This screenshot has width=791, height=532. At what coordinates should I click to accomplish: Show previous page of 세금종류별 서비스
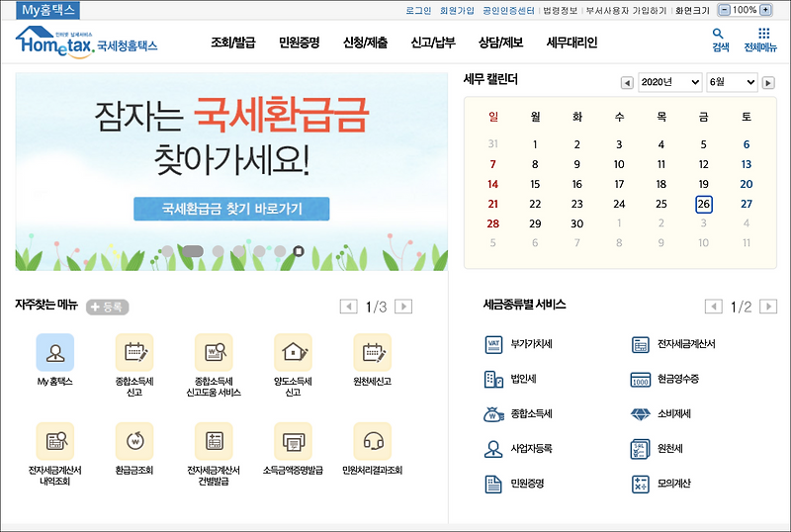(x=713, y=307)
